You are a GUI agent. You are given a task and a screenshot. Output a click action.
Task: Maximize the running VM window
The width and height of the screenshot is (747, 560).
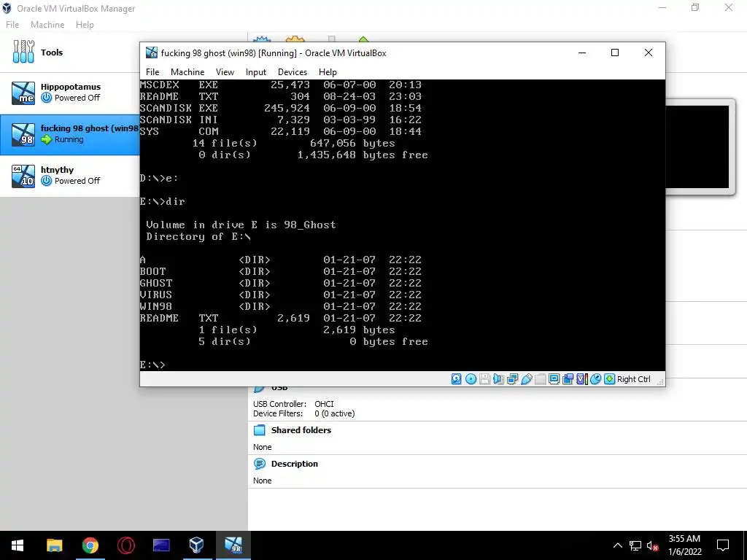click(615, 52)
